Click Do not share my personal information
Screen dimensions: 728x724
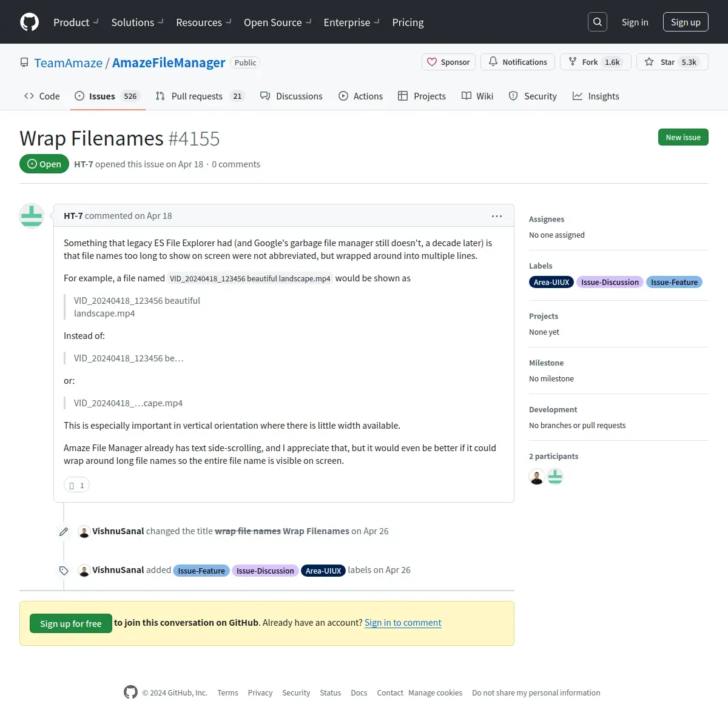coord(536,692)
